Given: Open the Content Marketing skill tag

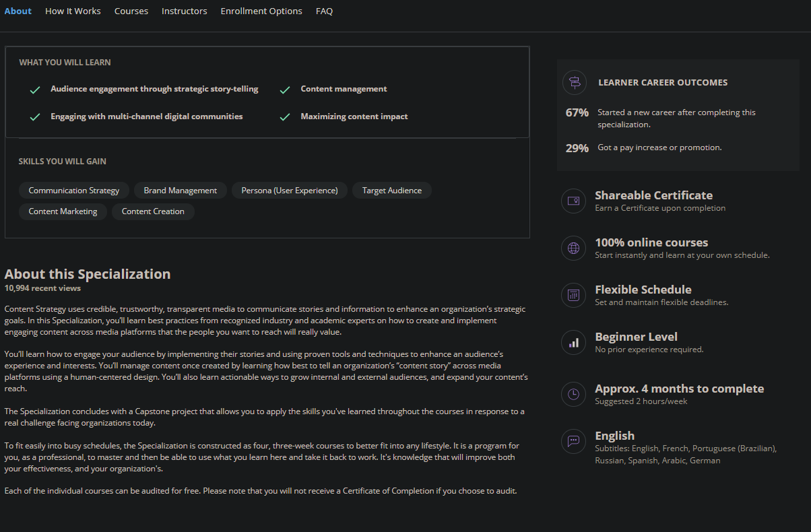Looking at the screenshot, I should point(63,211).
